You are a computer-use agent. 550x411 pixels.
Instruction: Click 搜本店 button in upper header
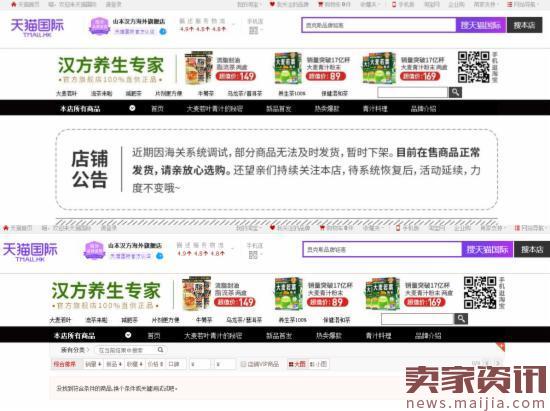pos(524,25)
